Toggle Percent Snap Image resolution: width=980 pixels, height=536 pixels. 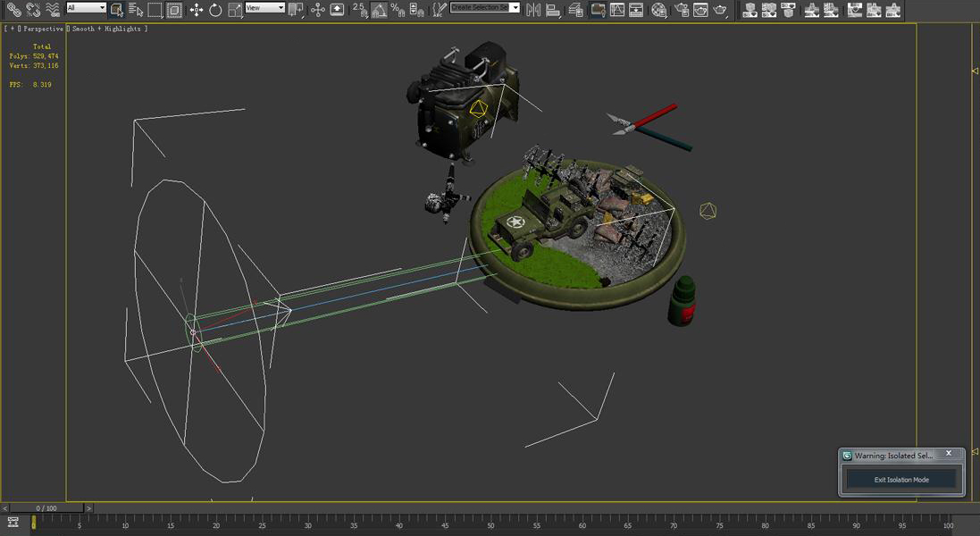point(398,9)
